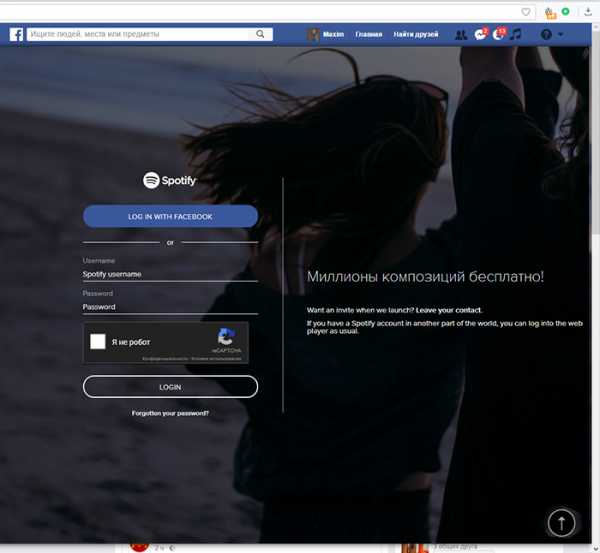Screen dimensions: 600x553
Task: Focus the Spotify username field
Action: (170, 274)
